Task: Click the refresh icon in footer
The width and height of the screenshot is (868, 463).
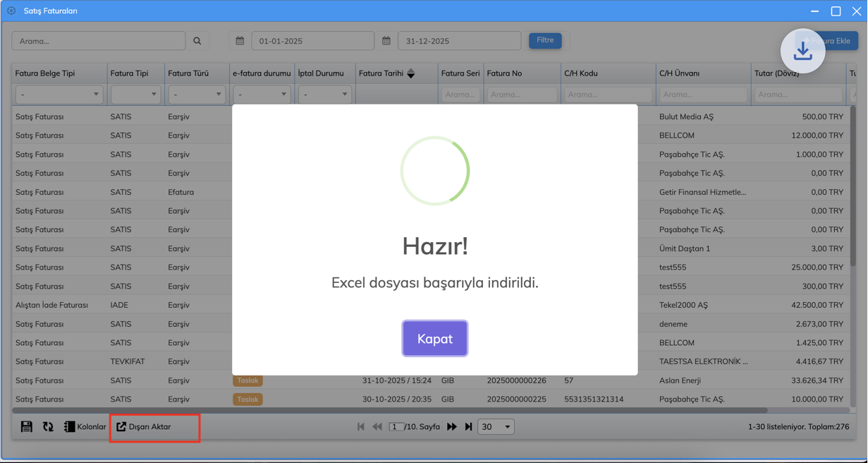Action: [48, 427]
